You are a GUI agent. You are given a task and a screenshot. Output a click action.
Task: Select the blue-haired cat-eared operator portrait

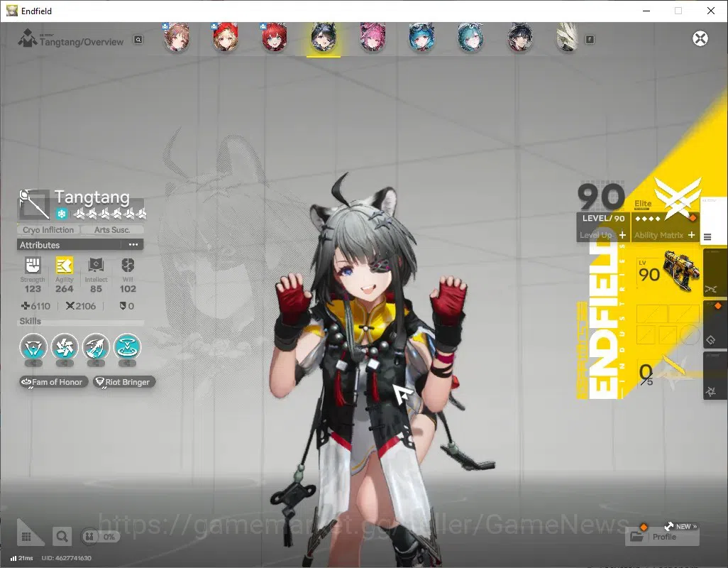click(421, 38)
